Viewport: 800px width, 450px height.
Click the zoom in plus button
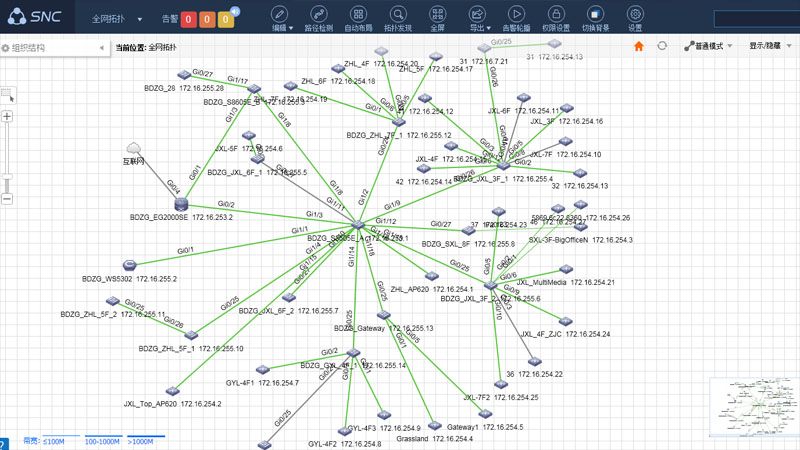click(x=7, y=117)
